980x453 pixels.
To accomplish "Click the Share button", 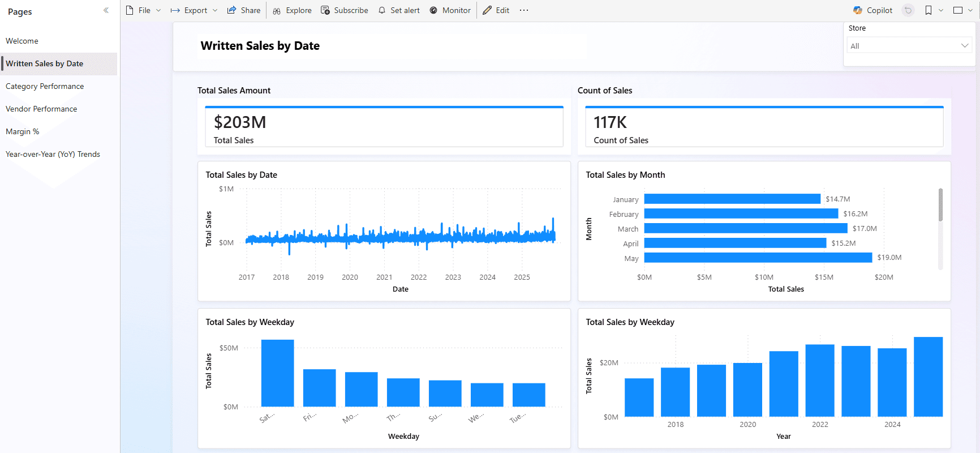I will coord(244,10).
